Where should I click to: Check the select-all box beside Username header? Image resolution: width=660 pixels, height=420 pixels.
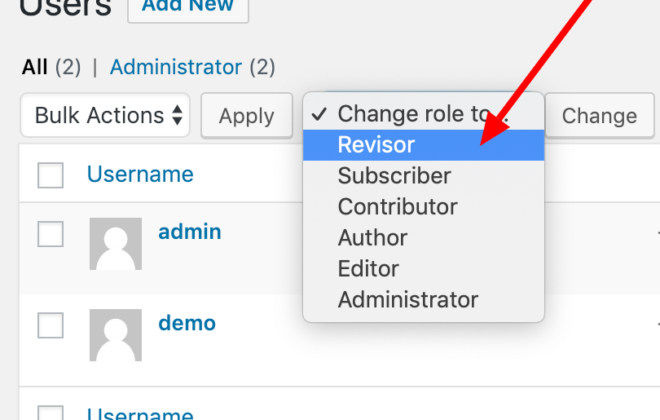pos(51,175)
